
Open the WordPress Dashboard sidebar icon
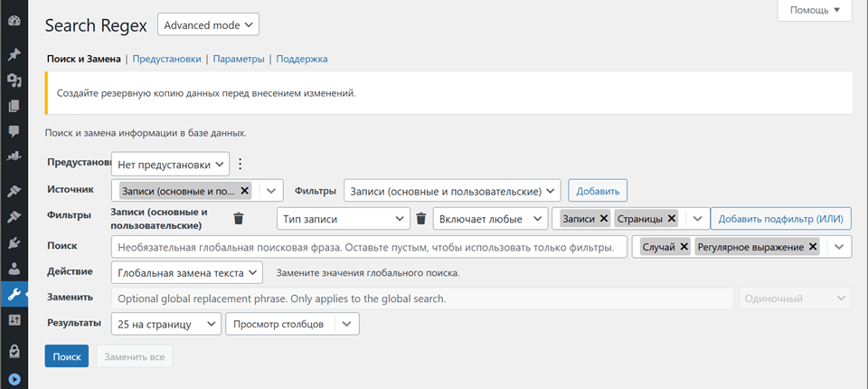tap(14, 22)
